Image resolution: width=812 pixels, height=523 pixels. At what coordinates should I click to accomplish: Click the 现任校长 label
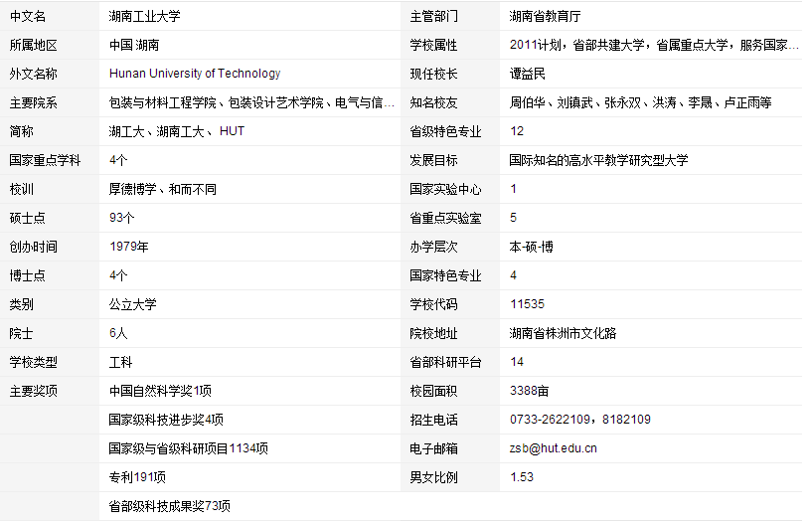[x=434, y=74]
